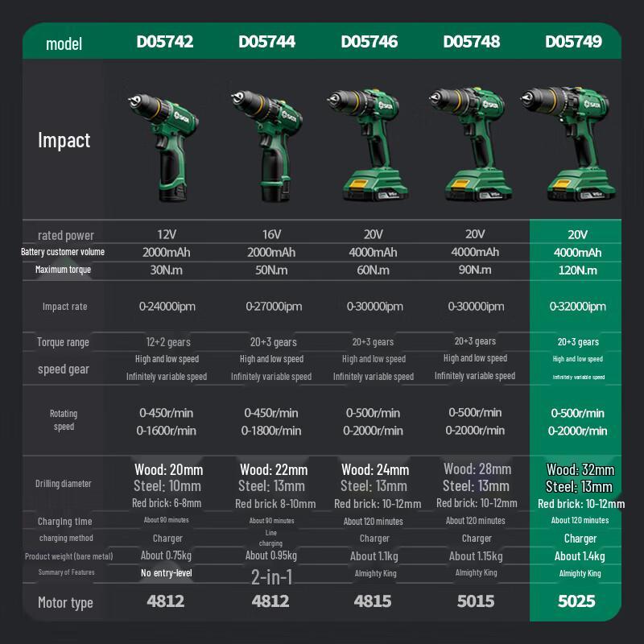
Task: Click the '12+2 gears' value
Action: click(168, 342)
